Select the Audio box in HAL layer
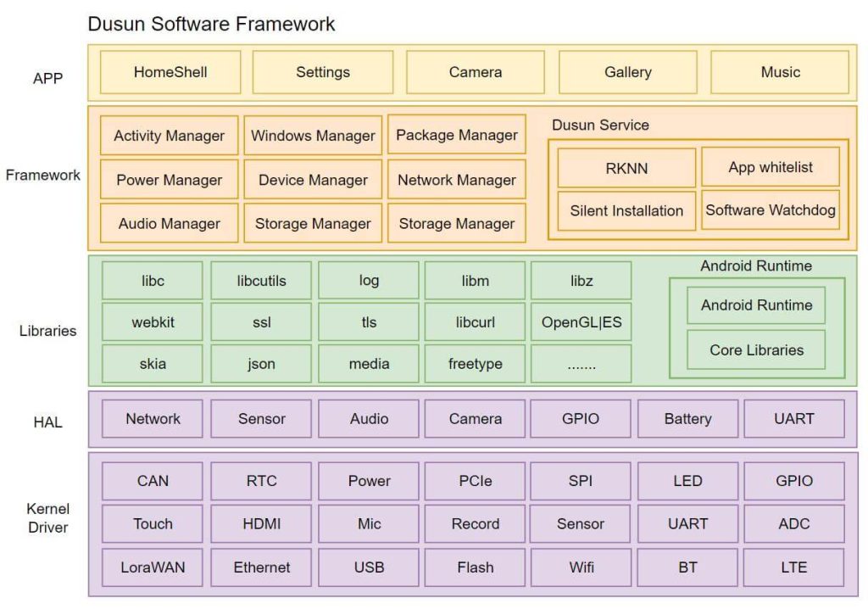 [x=369, y=419]
